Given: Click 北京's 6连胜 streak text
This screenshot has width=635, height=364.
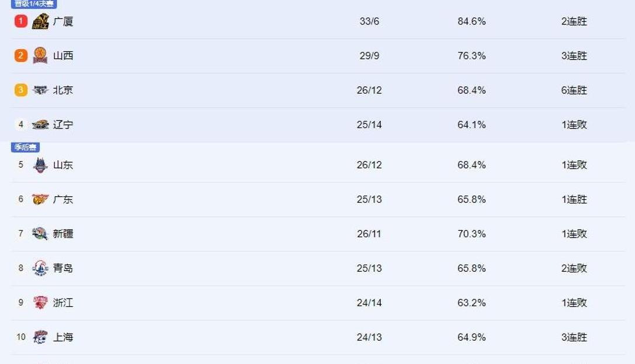Looking at the screenshot, I should tap(574, 90).
